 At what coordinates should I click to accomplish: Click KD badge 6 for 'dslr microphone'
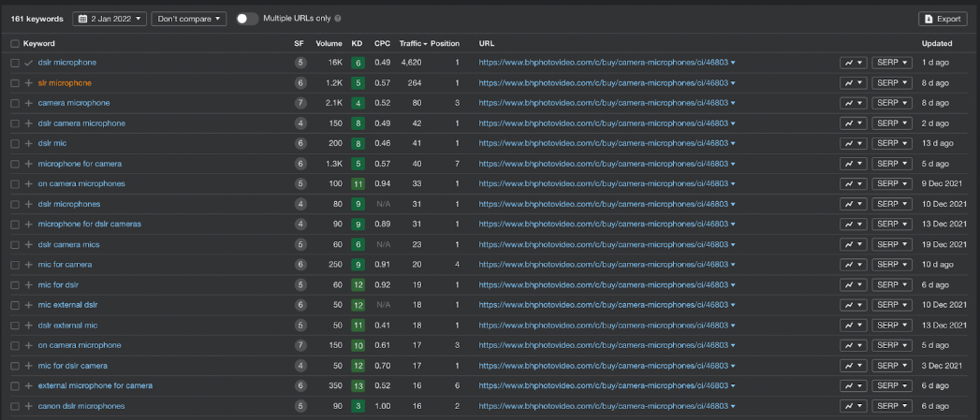[357, 63]
